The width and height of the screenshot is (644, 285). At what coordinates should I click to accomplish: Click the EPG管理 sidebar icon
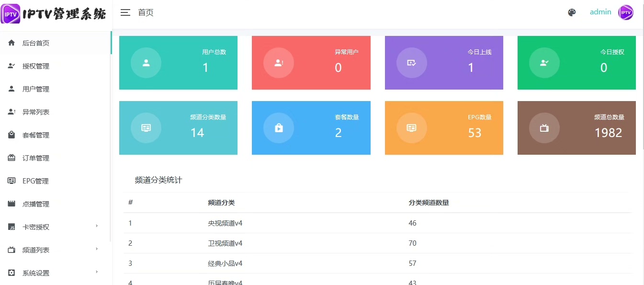tap(12, 181)
